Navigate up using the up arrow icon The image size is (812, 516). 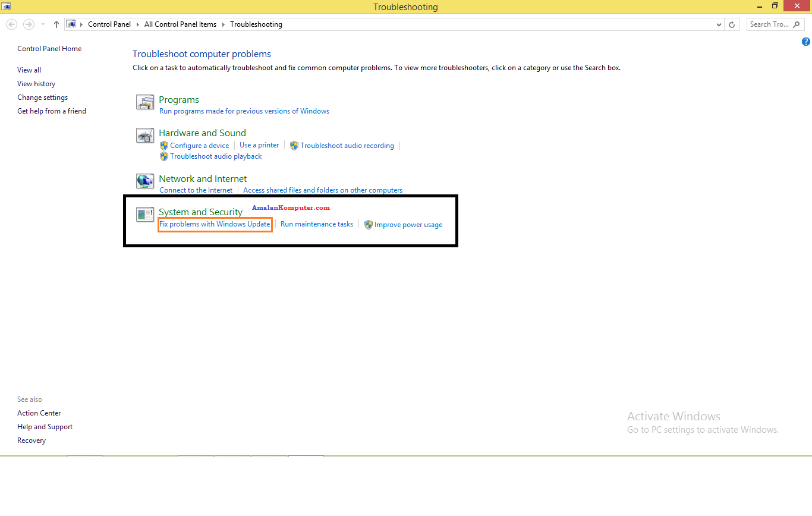56,24
